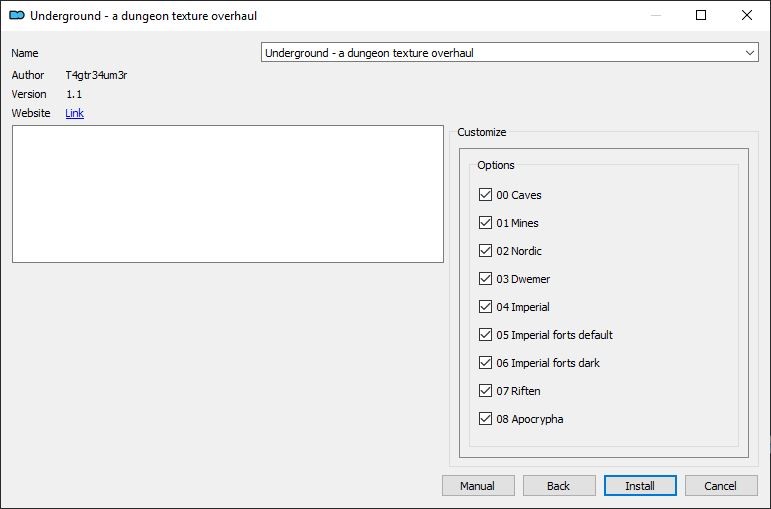Image resolution: width=771 pixels, height=509 pixels.
Task: Go Back to previous step
Action: coord(559,486)
